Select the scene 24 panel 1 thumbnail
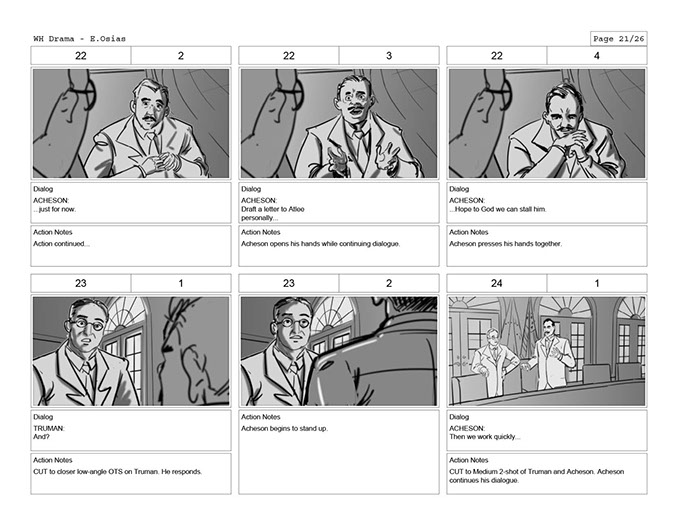Screen dimensions: 678x525 click(547, 351)
